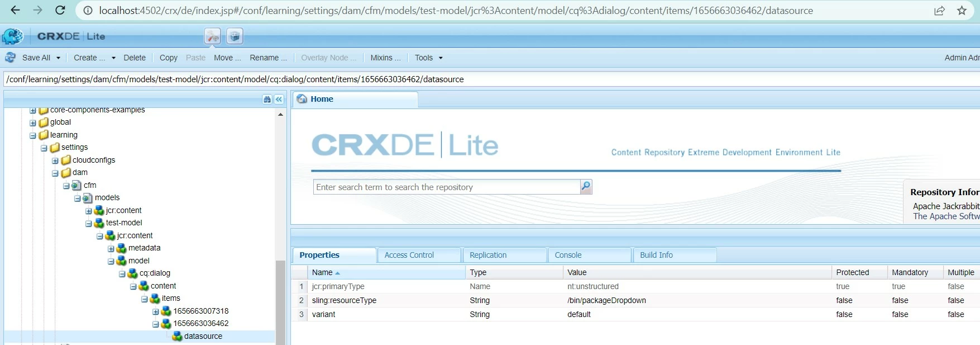This screenshot has height=345, width=980.
Task: Click the Value column header
Action: click(697, 272)
